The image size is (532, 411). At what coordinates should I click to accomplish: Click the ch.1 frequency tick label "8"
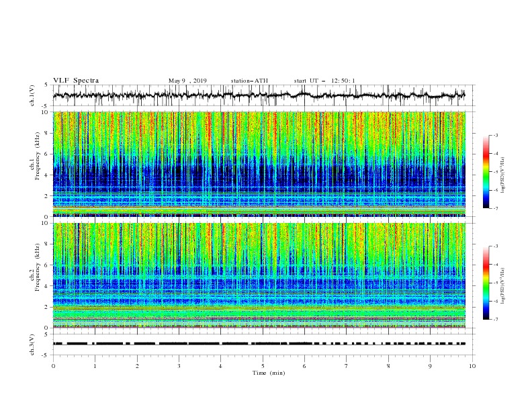tap(46, 133)
